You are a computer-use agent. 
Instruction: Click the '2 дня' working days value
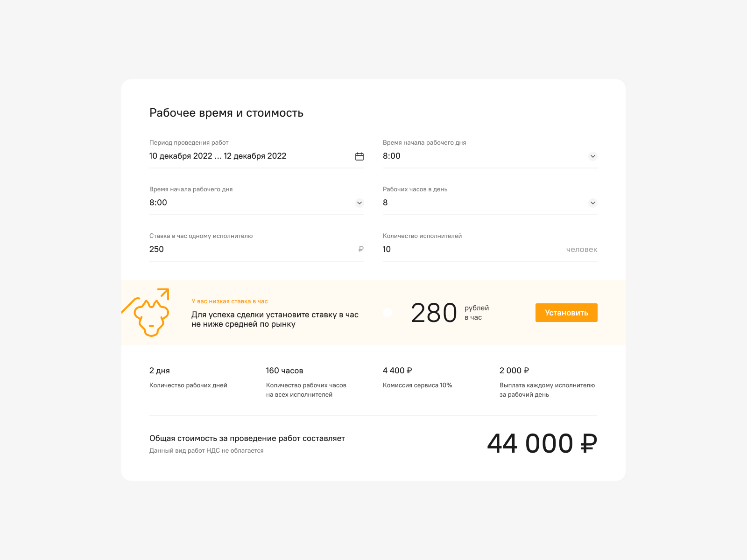pos(160,371)
